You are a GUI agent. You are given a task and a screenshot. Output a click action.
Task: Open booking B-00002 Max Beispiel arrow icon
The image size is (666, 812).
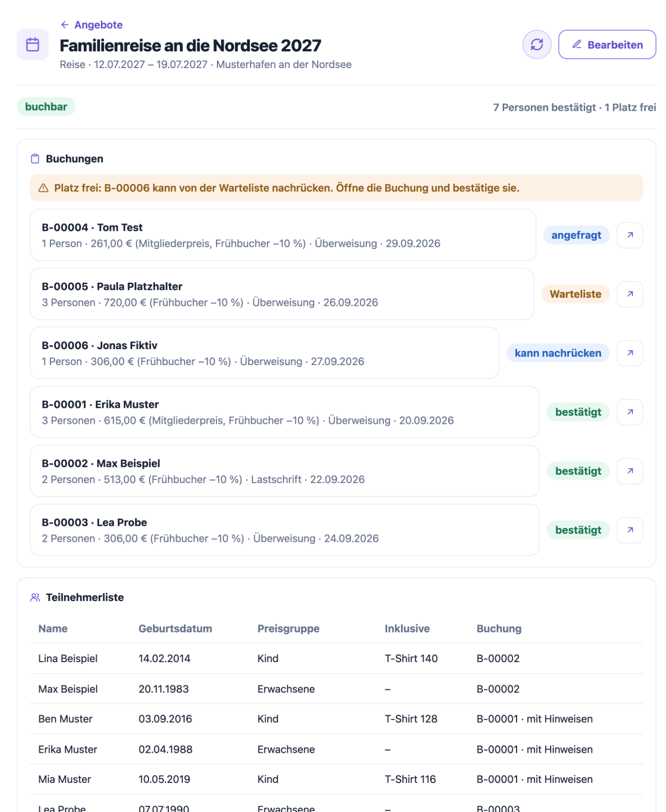click(630, 471)
